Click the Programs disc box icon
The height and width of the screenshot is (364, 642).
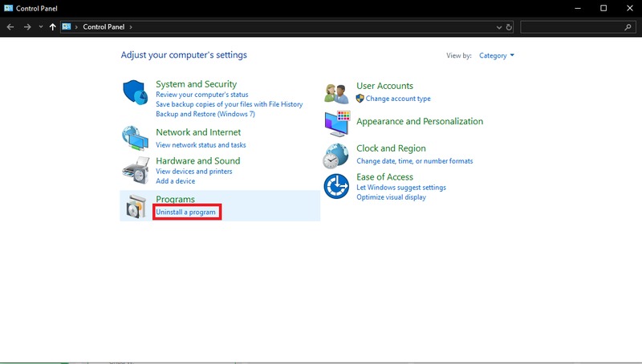click(x=136, y=206)
